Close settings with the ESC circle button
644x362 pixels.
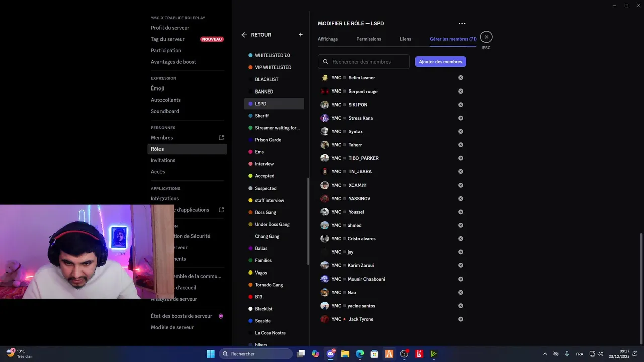click(x=486, y=37)
